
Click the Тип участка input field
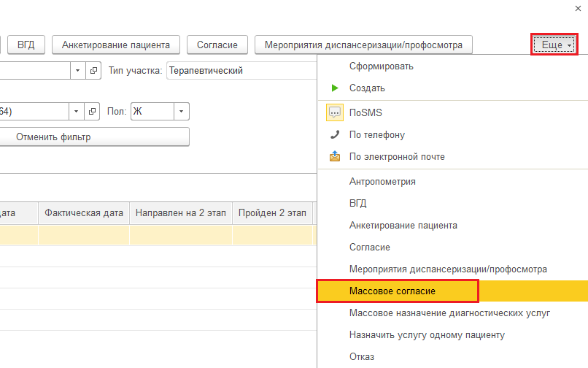pyautogui.click(x=241, y=71)
